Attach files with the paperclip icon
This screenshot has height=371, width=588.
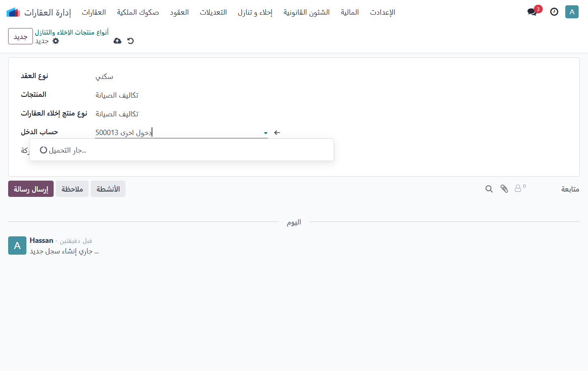pyautogui.click(x=504, y=189)
